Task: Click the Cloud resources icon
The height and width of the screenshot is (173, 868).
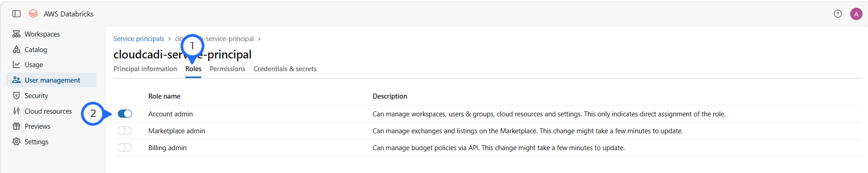Action: click(x=16, y=111)
